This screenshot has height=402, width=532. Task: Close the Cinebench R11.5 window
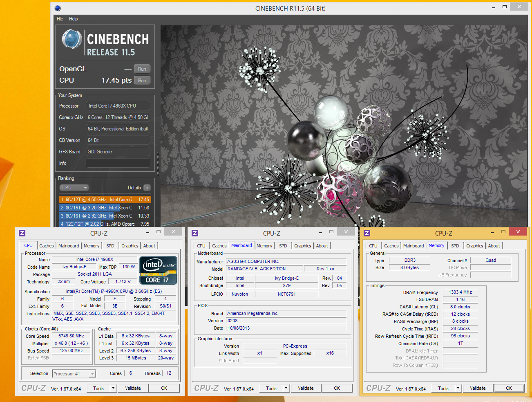point(519,7)
